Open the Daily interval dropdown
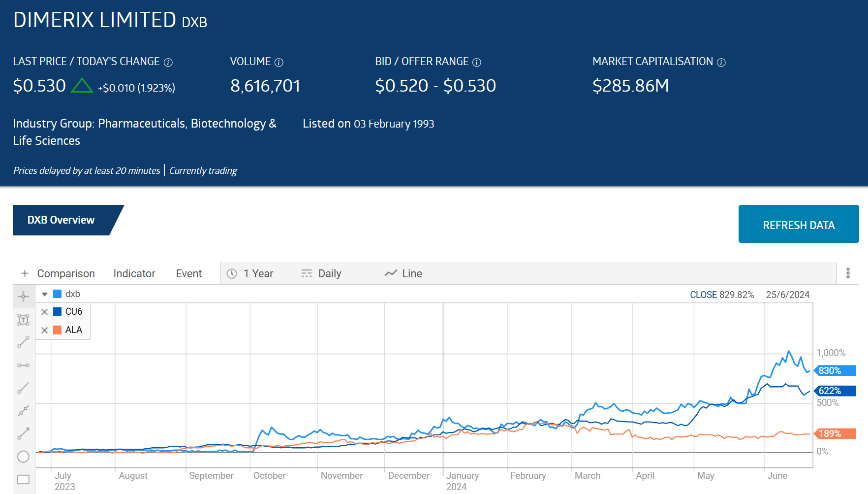 coord(321,273)
